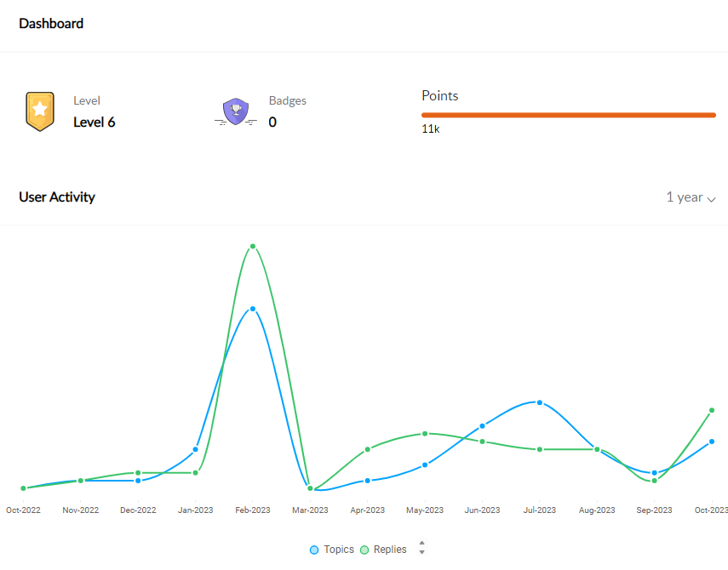Image resolution: width=728 pixels, height=570 pixels.
Task: Click the purple trophy Badges icon
Action: [x=236, y=111]
